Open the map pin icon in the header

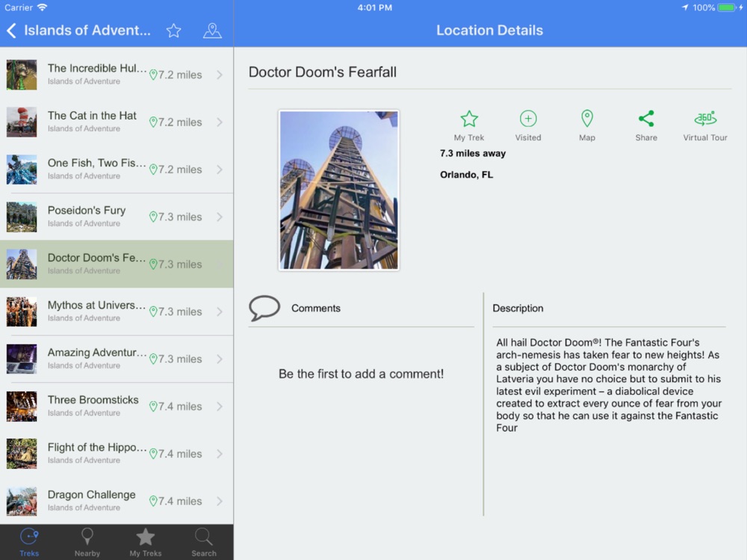tap(212, 31)
